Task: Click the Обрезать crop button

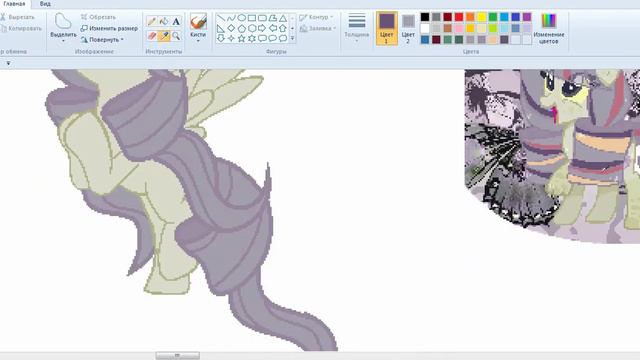Action: 98,17
